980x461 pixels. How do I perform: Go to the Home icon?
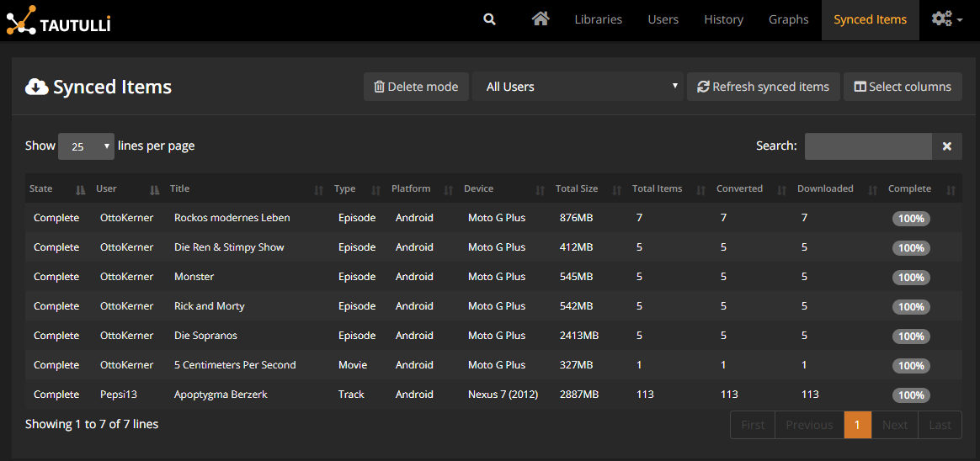click(x=541, y=19)
